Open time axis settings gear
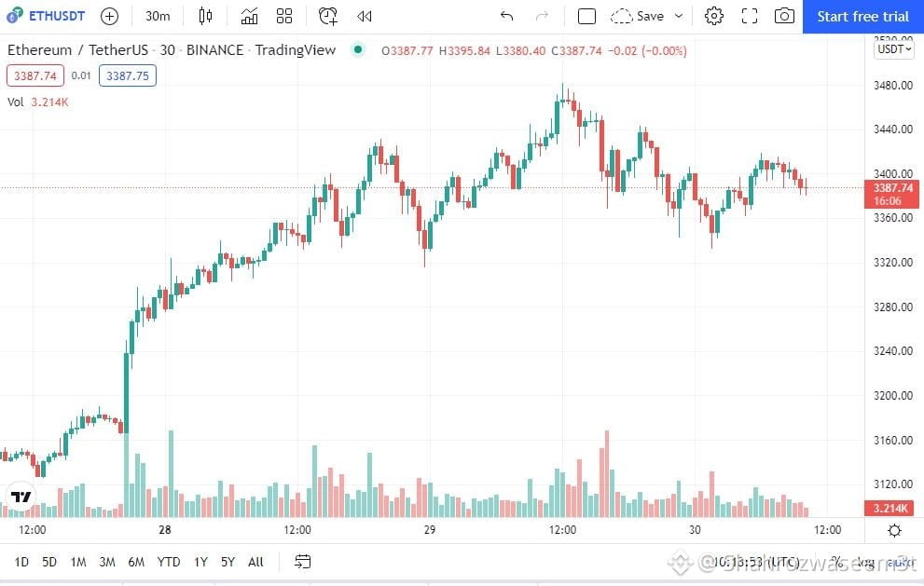 point(894,530)
